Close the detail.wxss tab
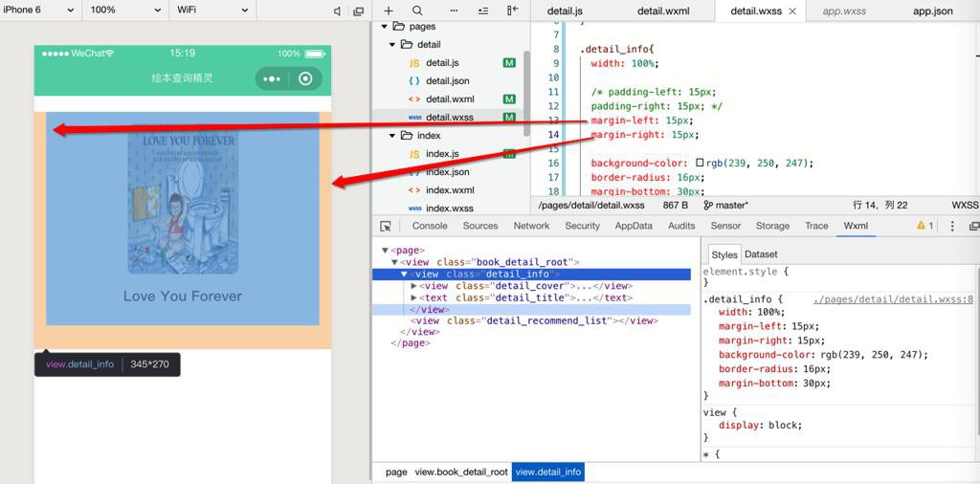Viewport: 980px width, 484px height. tap(792, 11)
